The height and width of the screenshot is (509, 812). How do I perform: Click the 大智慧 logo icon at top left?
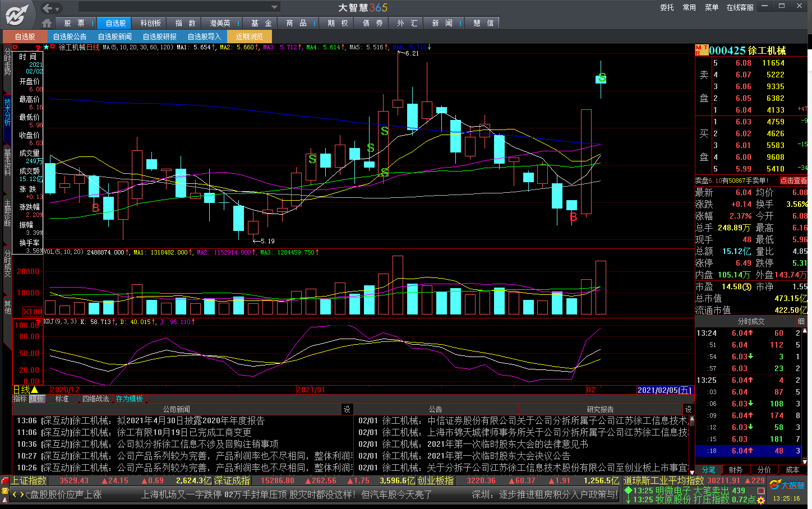point(17,15)
